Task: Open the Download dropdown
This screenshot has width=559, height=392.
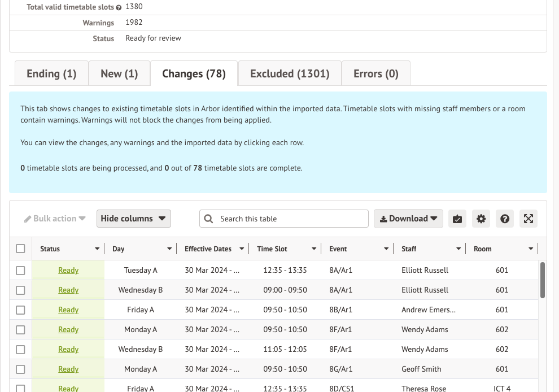Action: tap(408, 219)
